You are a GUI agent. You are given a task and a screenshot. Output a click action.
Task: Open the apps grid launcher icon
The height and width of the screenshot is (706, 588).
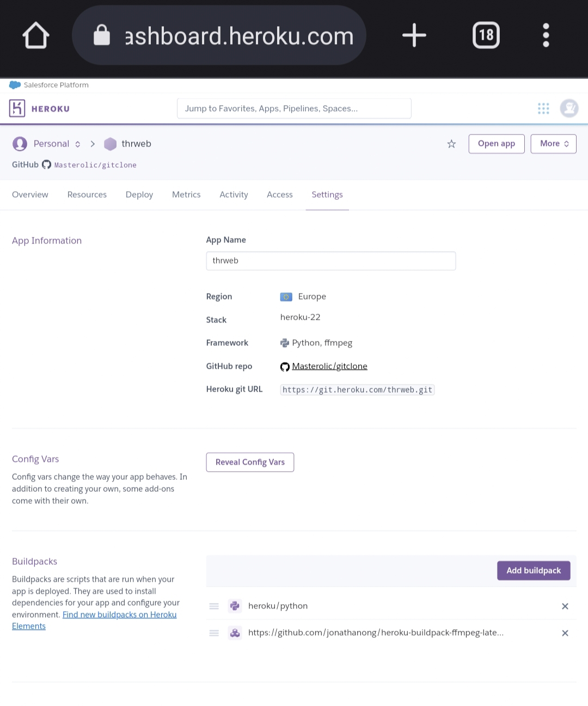(x=543, y=108)
